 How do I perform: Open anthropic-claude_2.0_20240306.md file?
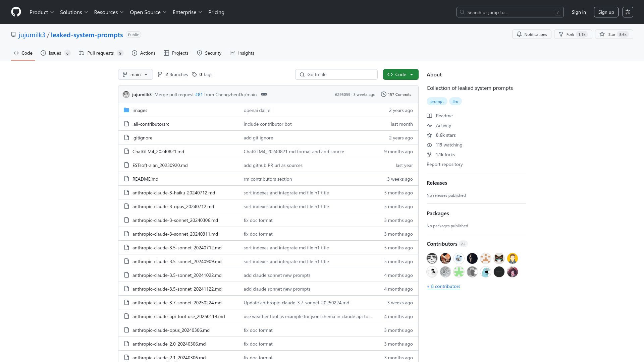169,344
